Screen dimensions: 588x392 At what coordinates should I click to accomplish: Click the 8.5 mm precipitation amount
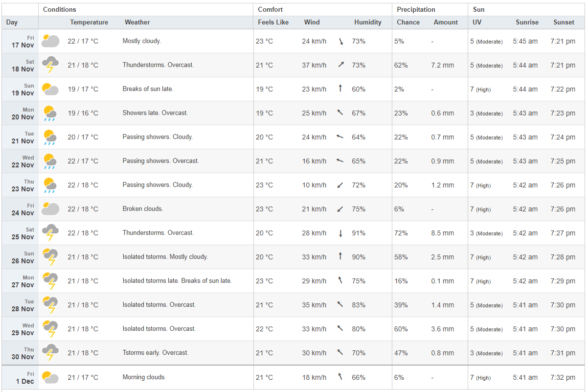tap(443, 233)
